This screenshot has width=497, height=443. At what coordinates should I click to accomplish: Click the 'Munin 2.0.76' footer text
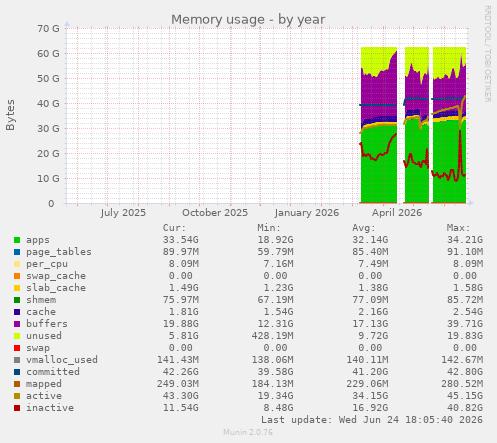248,432
